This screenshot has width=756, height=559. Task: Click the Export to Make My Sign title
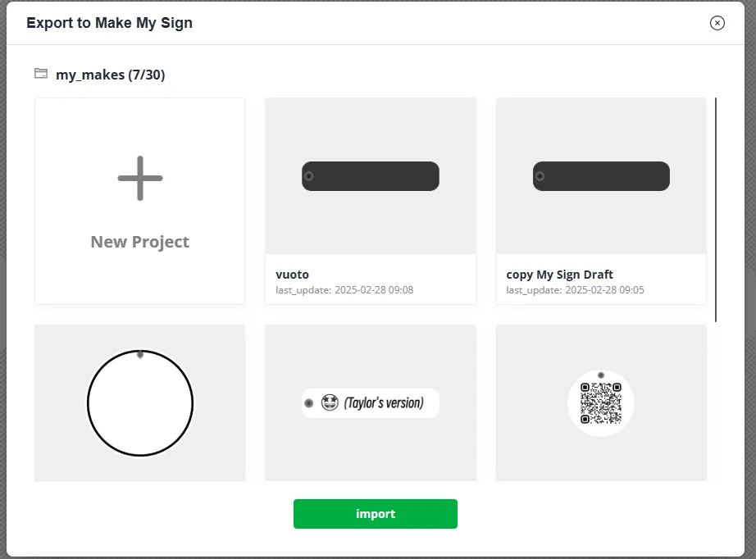109,23
